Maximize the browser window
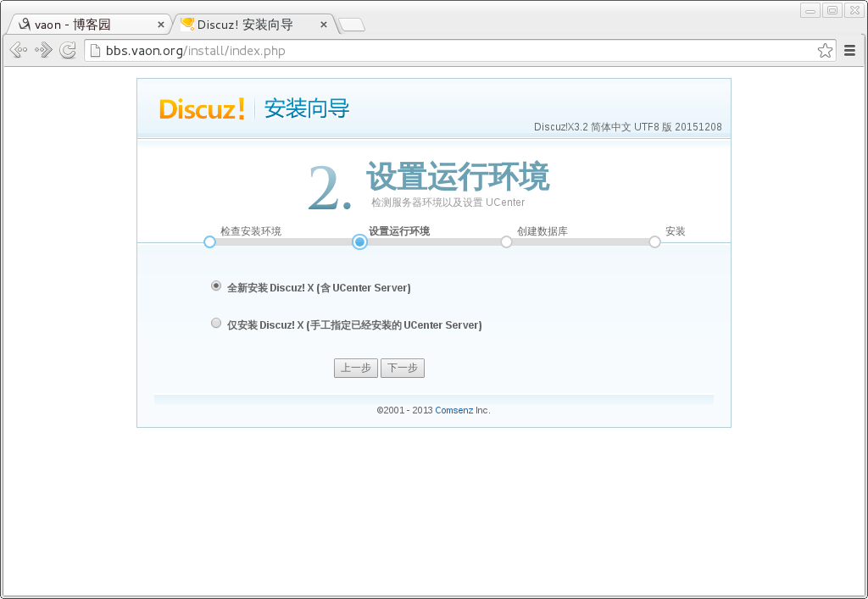Image resolution: width=868 pixels, height=599 pixels. pos(832,10)
